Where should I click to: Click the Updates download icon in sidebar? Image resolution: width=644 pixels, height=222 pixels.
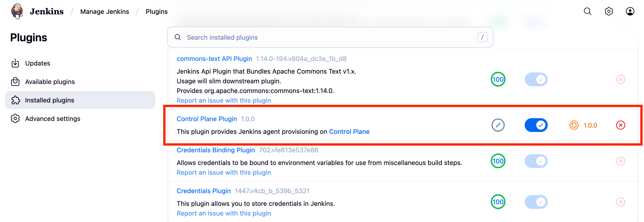pos(15,63)
